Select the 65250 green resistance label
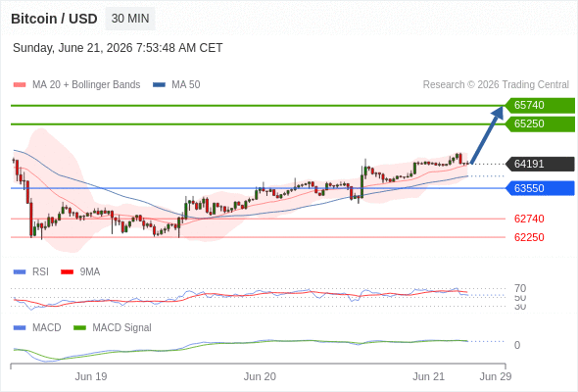The image size is (578, 392). coord(540,123)
